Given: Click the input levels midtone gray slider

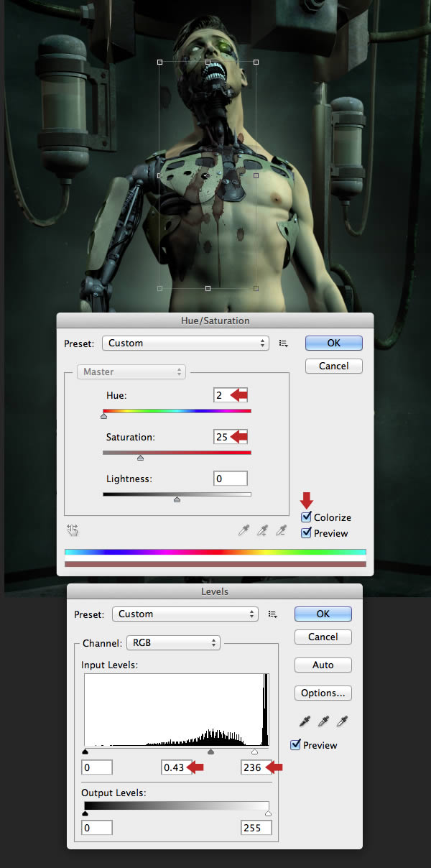Looking at the screenshot, I should pyautogui.click(x=210, y=752).
